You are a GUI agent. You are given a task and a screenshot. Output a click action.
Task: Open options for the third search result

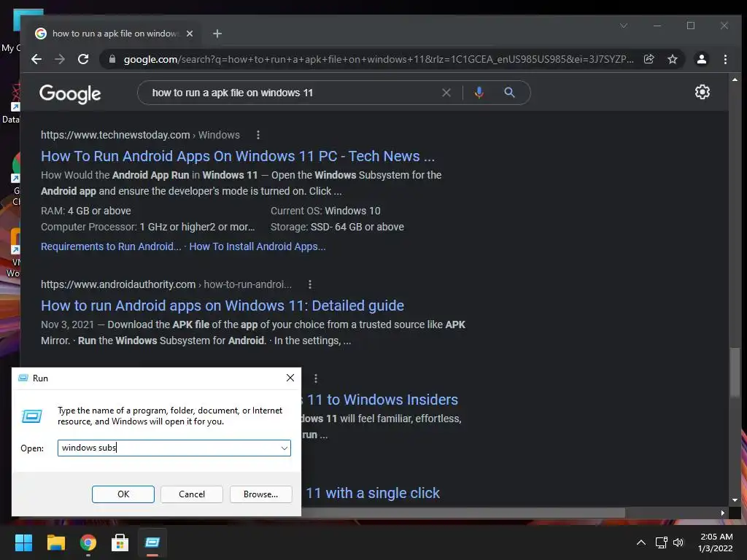click(316, 378)
